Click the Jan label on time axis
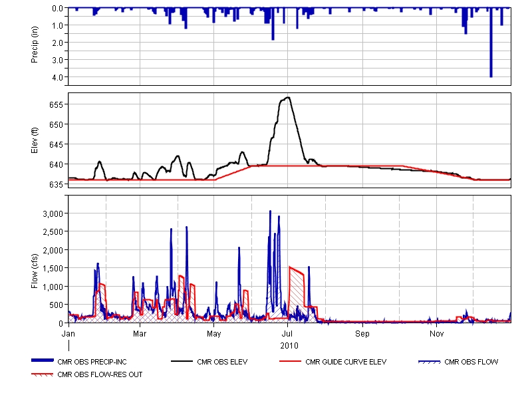532x417 pixels. [68, 333]
